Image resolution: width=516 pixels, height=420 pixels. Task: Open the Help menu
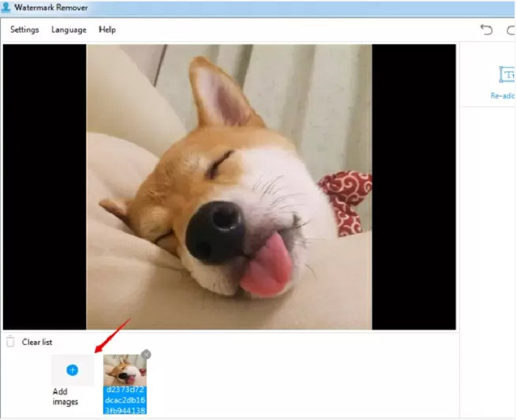108,29
